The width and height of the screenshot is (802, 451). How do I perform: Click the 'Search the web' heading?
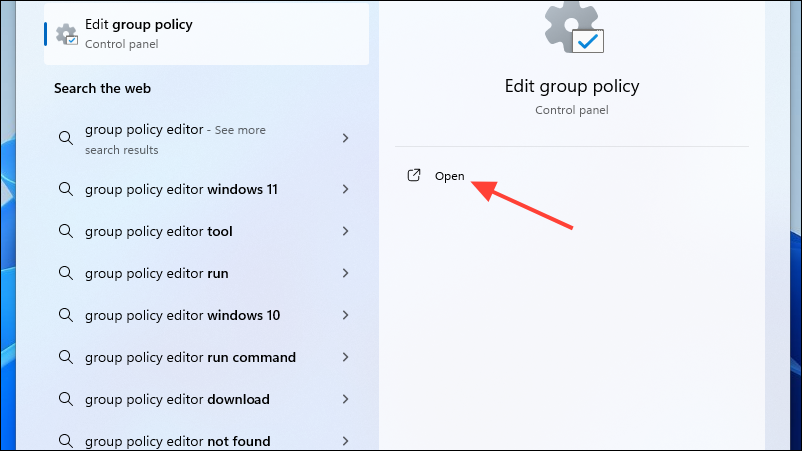(102, 88)
